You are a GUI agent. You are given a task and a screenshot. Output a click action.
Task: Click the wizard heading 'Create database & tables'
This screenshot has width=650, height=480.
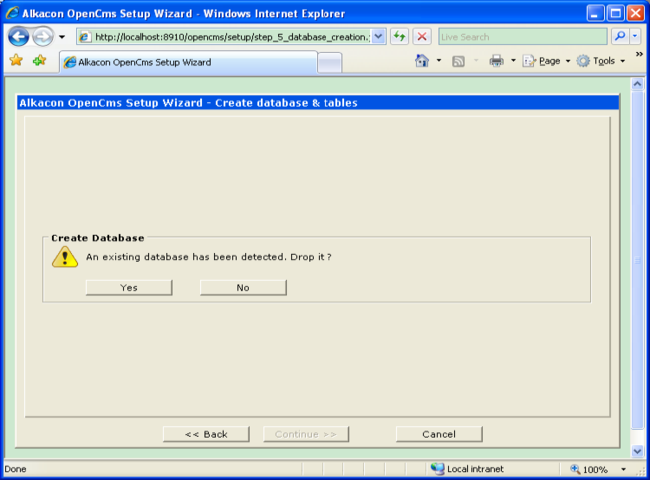(286, 103)
